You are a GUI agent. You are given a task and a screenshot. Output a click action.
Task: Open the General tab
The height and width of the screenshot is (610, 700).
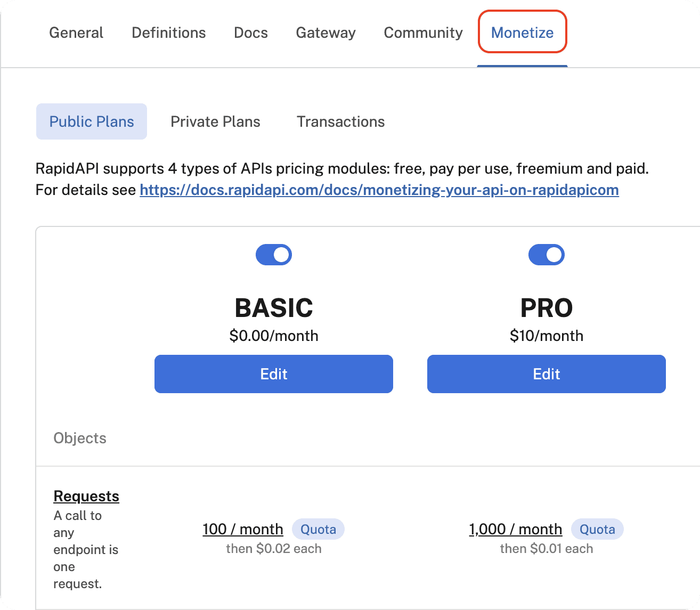coord(76,33)
